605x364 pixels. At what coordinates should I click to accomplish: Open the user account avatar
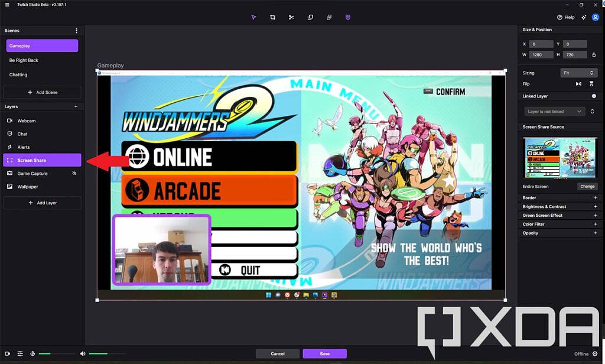pos(596,17)
